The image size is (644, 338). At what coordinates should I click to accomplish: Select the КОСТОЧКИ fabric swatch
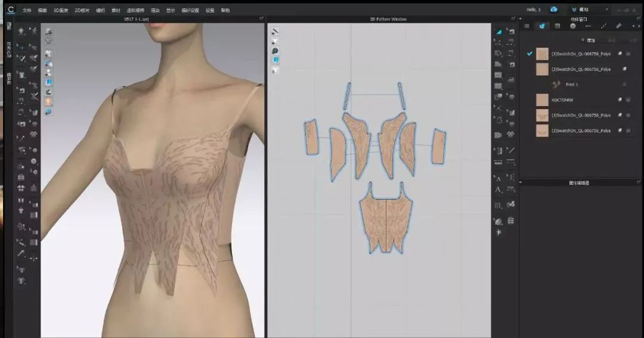click(541, 100)
